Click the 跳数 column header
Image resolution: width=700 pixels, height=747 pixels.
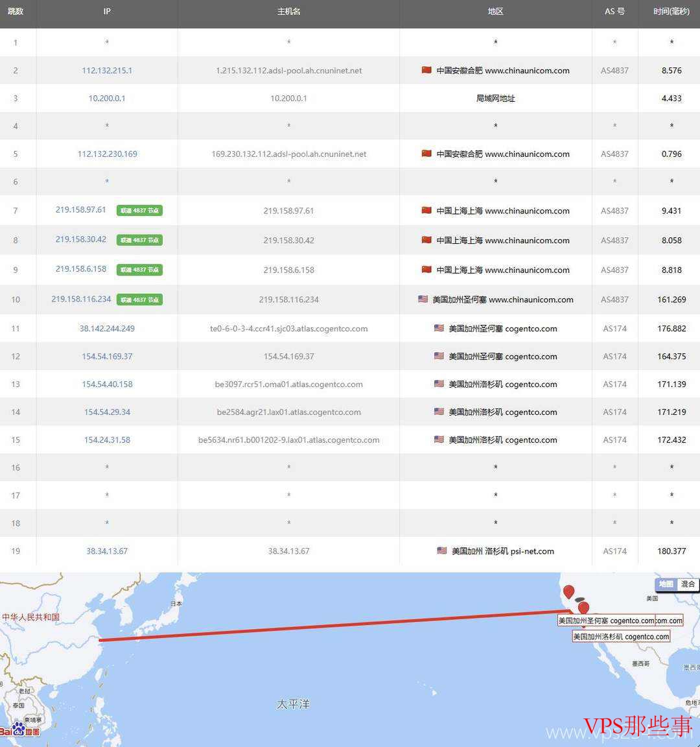pyautogui.click(x=16, y=12)
